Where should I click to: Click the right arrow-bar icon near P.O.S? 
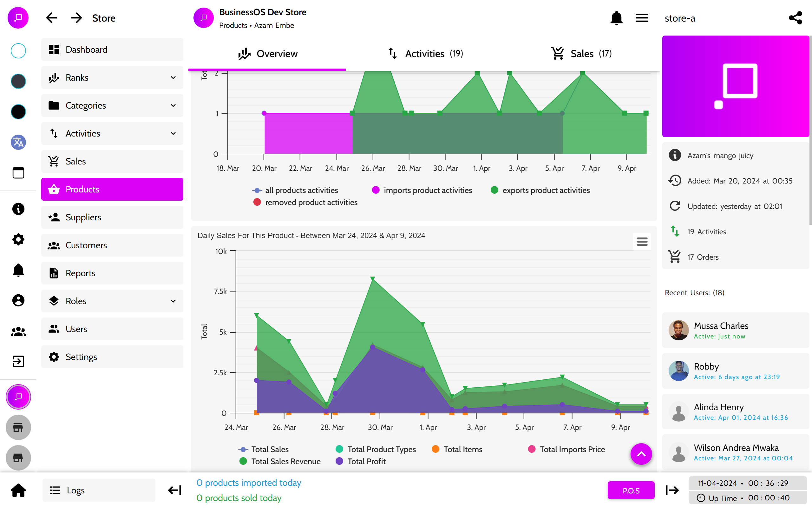(672, 490)
